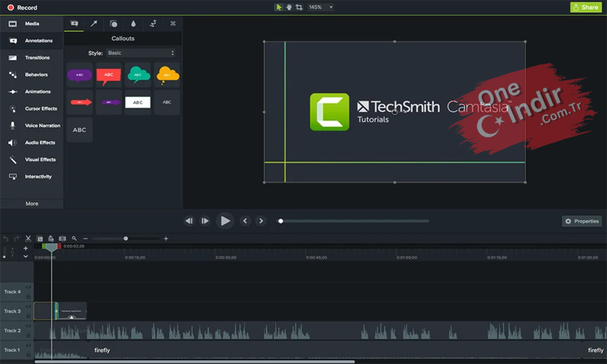
Task: Select the Arrows and Lines subtab icon
Action: pos(94,24)
